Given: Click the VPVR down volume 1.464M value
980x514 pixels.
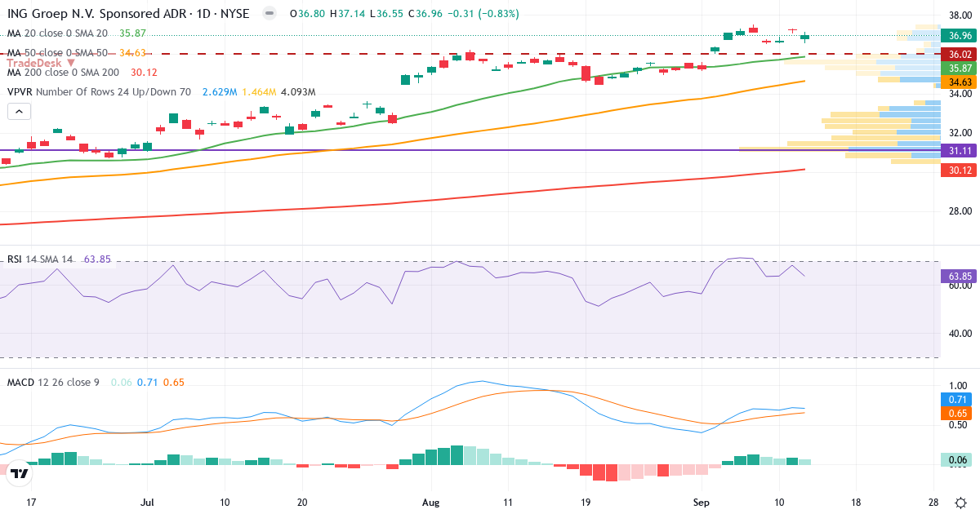Looking at the screenshot, I should [260, 92].
